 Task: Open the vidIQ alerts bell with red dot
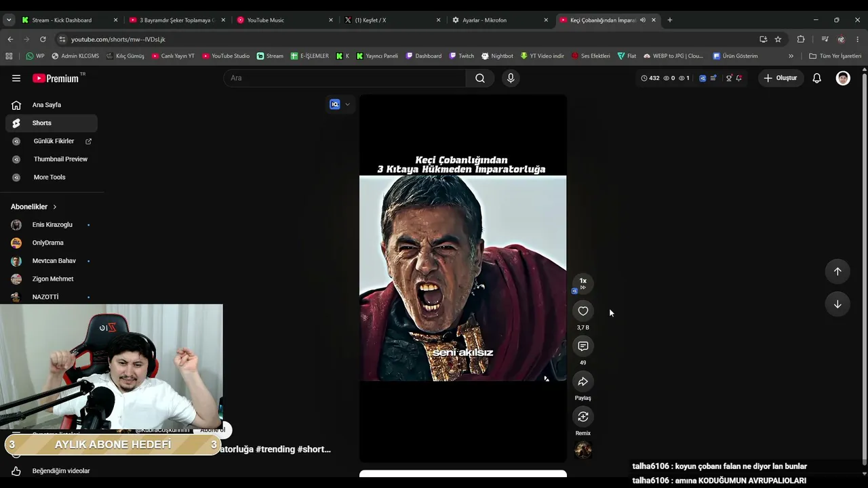pyautogui.click(x=738, y=78)
